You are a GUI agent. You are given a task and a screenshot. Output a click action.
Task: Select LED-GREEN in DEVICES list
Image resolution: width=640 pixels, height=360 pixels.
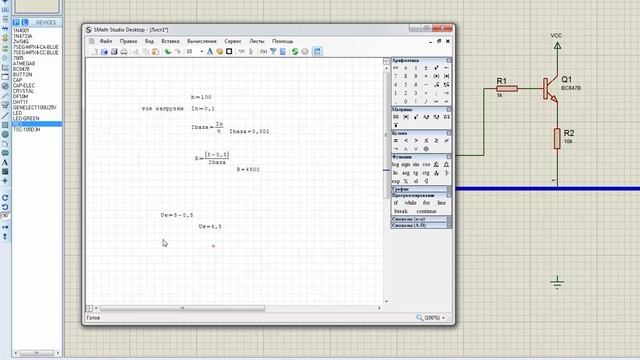[26, 118]
